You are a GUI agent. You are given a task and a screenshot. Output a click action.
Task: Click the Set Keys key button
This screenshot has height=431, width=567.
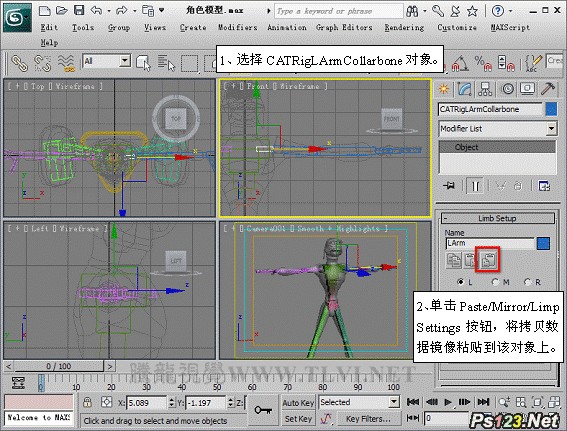263,410
